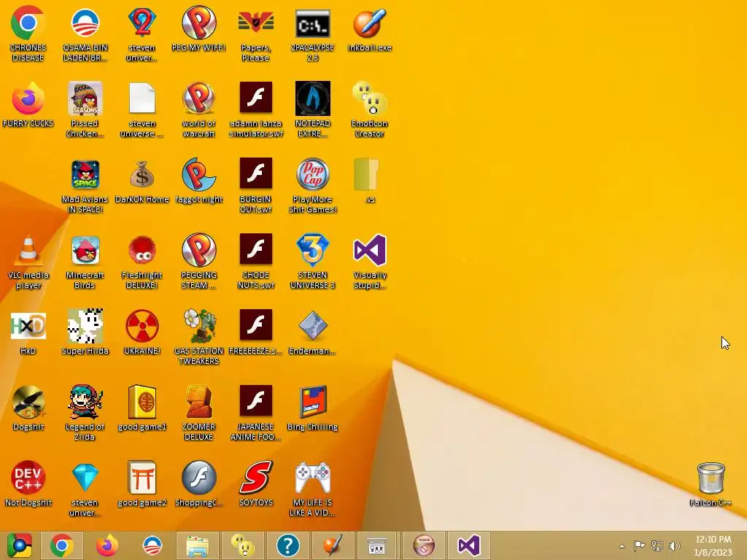Open the prohibited sign taskbar icon
Viewport: 747px width, 560px height.
(x=424, y=545)
